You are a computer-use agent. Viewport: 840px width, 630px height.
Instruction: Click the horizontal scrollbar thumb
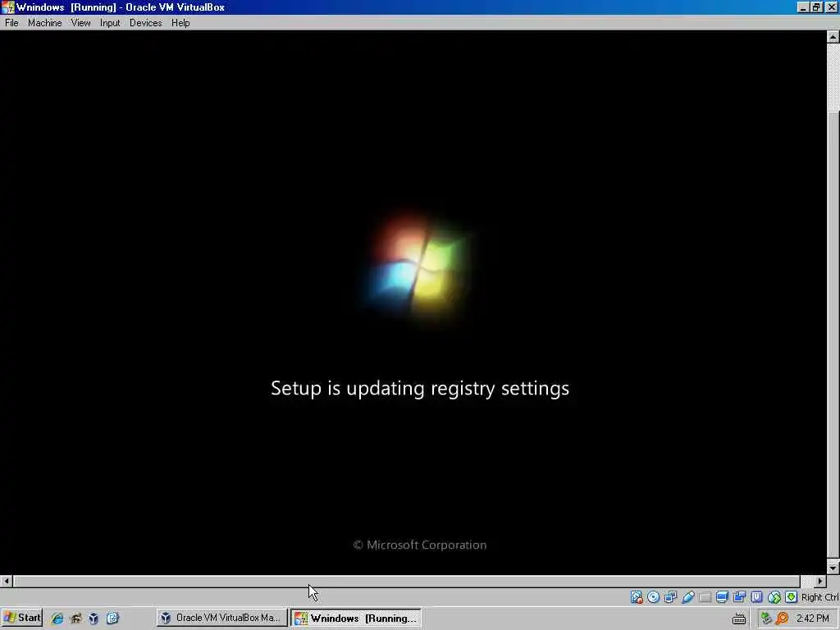[x=407, y=582]
